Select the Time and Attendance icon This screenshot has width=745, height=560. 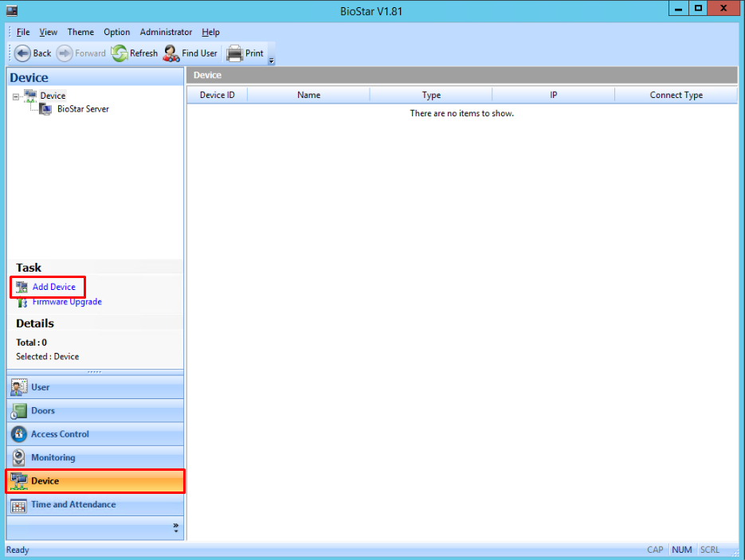18,505
